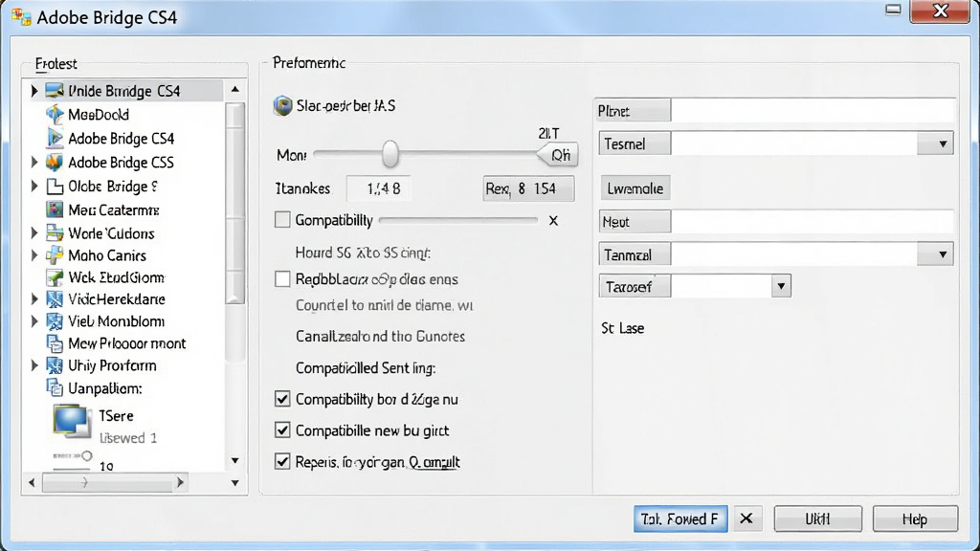The width and height of the screenshot is (980, 551).
Task: Click the Itanokes value field
Action: 379,188
